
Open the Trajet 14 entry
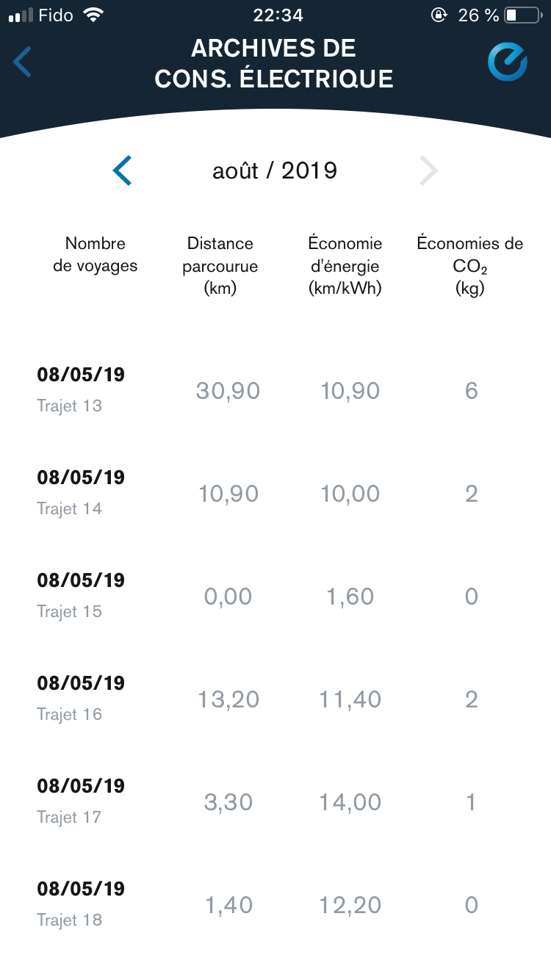tap(81, 492)
